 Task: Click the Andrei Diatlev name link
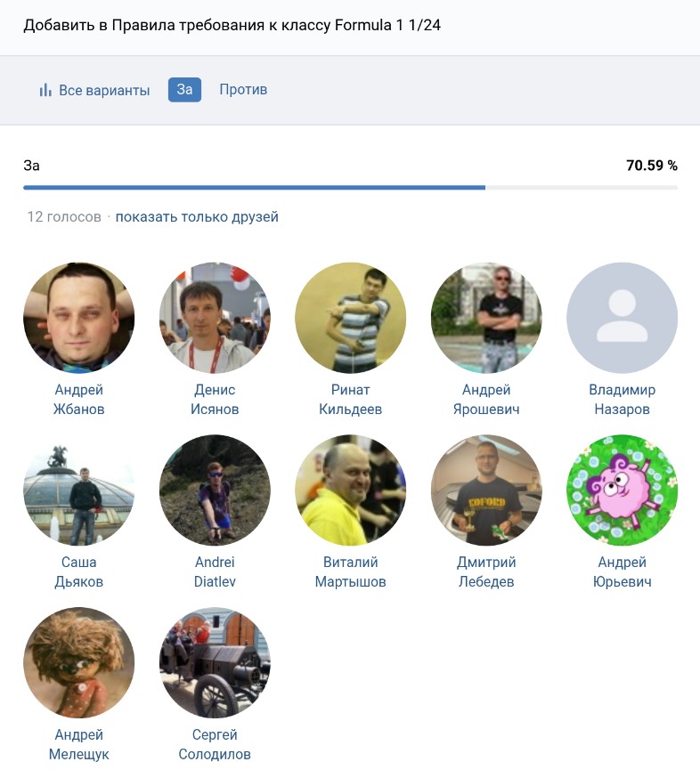pos(215,572)
